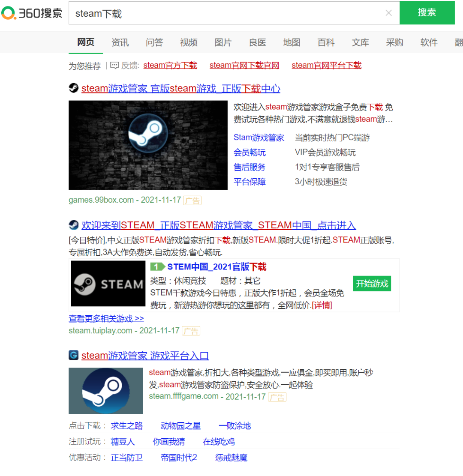463x476 pixels.
Task: Open the 一败涂地 download link
Action: [235, 425]
